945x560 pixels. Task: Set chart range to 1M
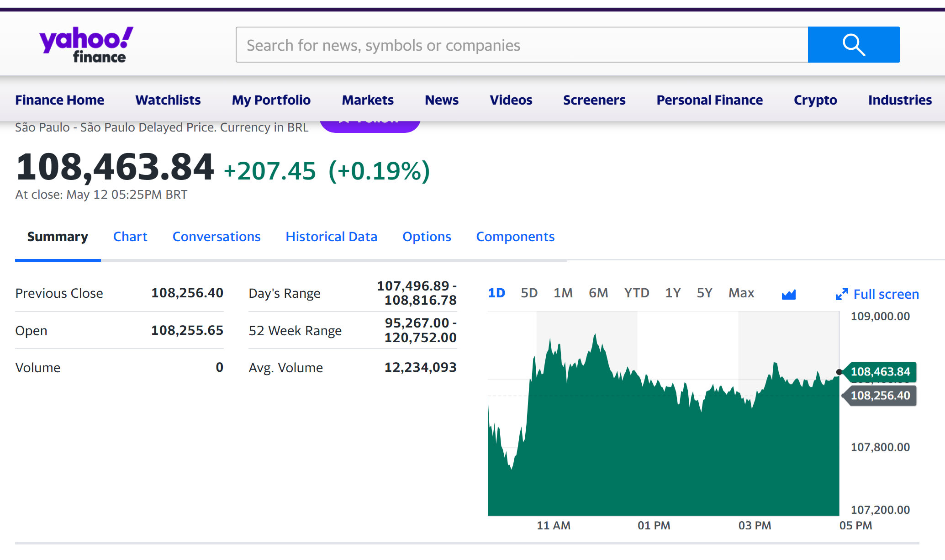pos(563,293)
